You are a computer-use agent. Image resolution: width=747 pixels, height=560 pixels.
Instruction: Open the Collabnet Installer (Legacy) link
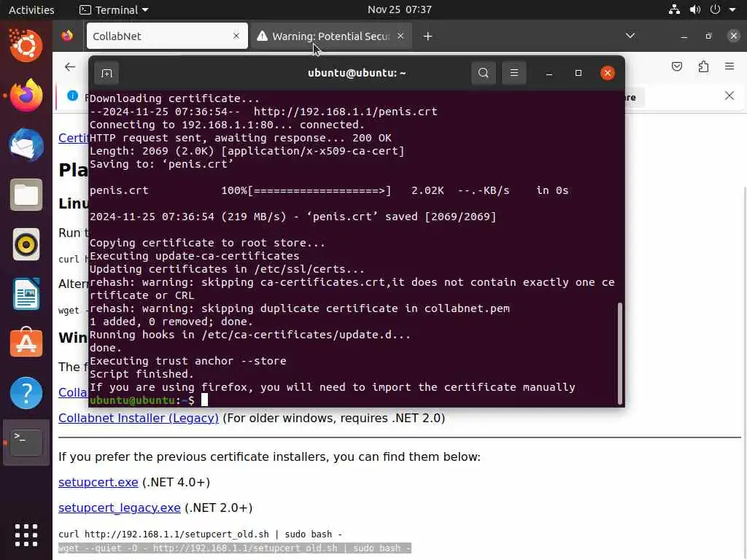[138, 418]
